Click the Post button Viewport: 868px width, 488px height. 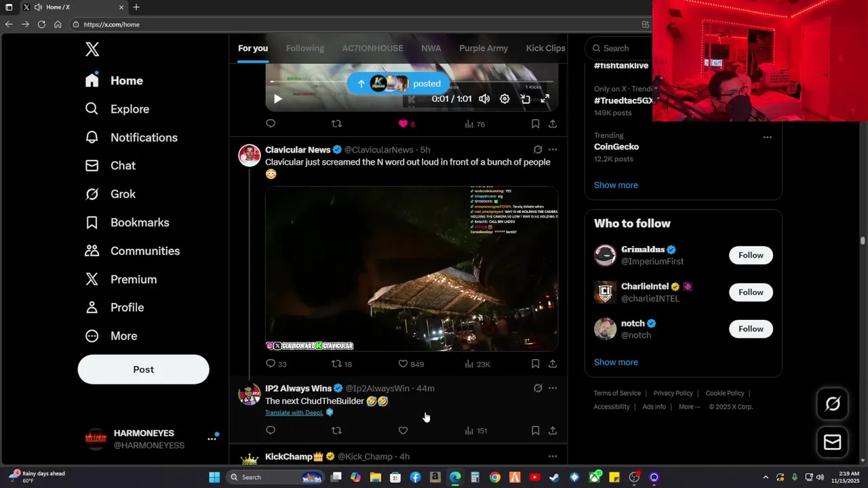coord(143,369)
